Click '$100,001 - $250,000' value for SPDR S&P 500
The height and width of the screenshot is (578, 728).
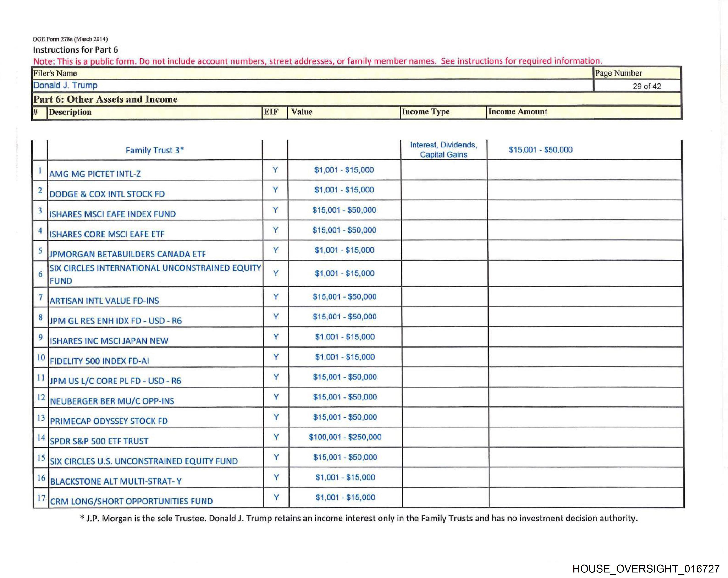(x=345, y=437)
